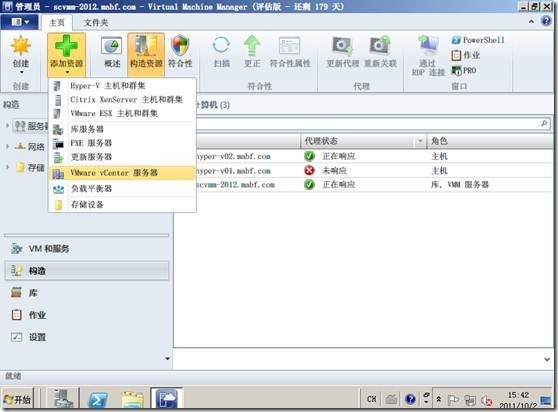Click the red 未响应 status icon
The height and width of the screenshot is (412, 558).
309,170
